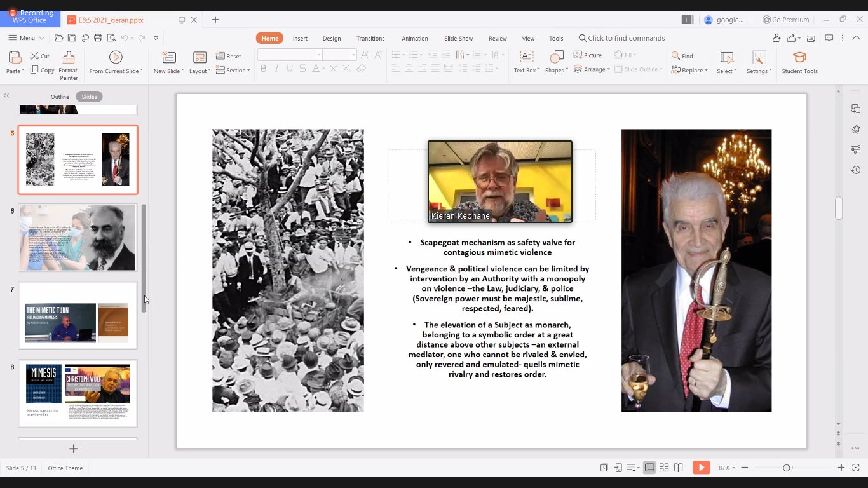The image size is (868, 488).
Task: Switch to Slide Sorter view
Action: [x=664, y=468]
